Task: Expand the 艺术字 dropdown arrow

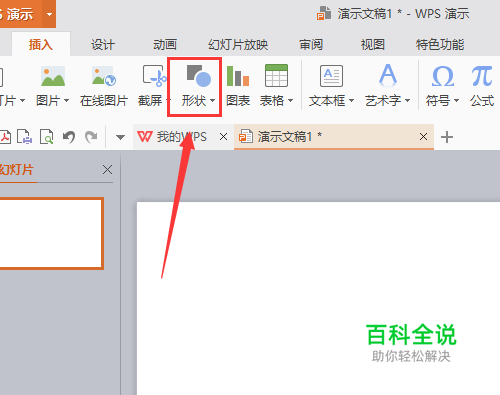Action: [407, 100]
